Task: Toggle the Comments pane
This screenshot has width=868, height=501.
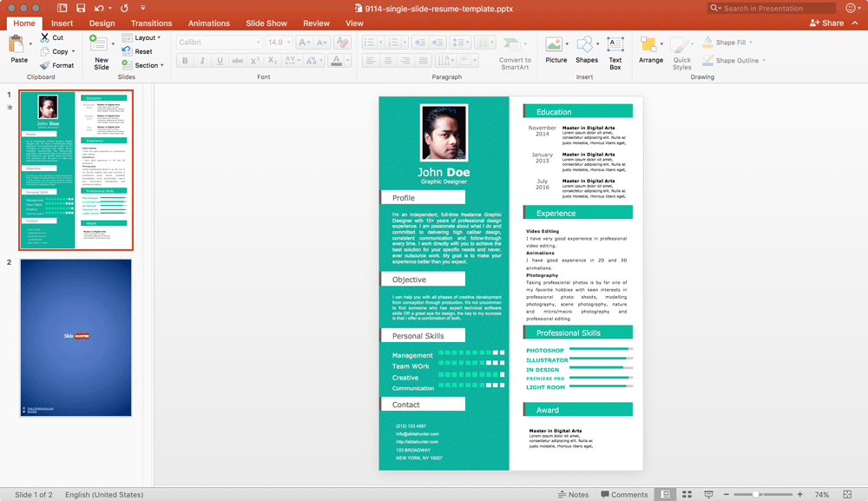Action: pyautogui.click(x=623, y=494)
